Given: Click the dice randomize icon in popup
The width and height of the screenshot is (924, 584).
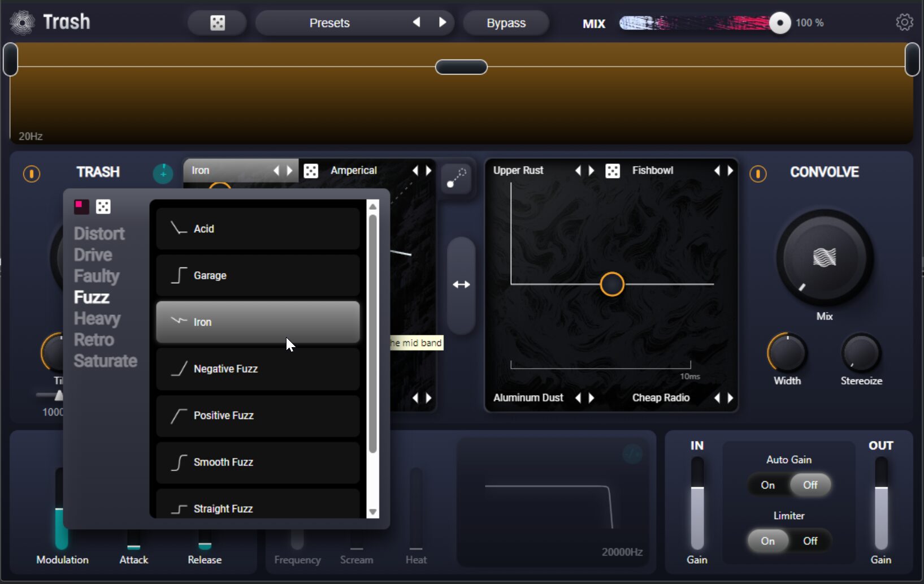Looking at the screenshot, I should click(x=103, y=206).
